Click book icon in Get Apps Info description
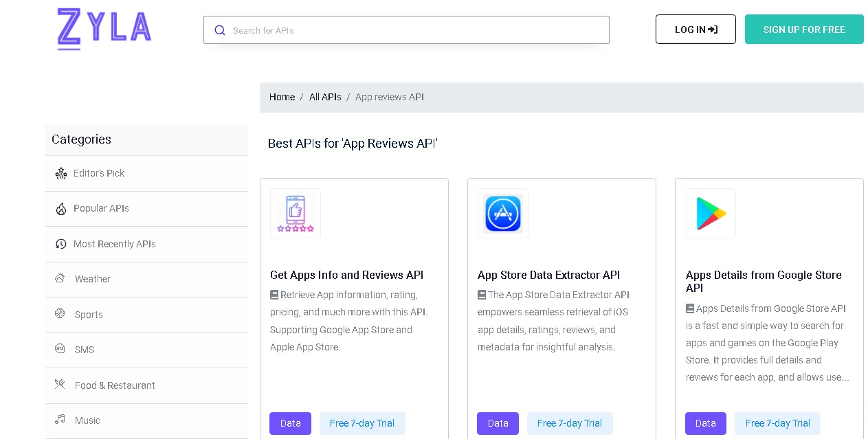This screenshot has height=439, width=868. click(x=274, y=295)
